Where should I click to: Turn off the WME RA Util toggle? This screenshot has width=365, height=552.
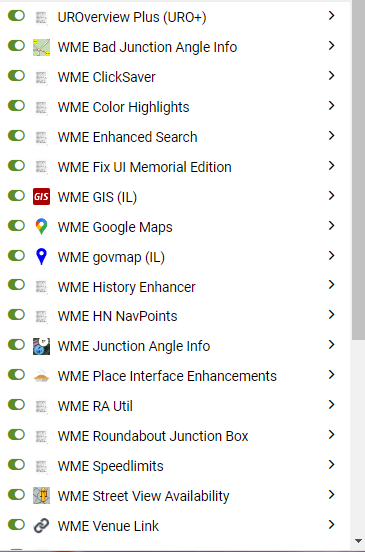click(16, 404)
